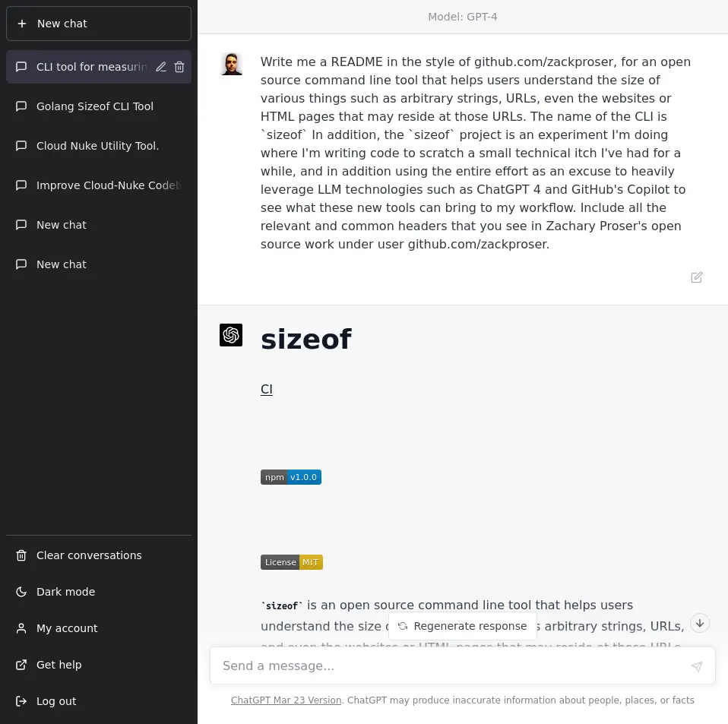728x724 pixels.
Task: Select the user avatar next to the prompt
Action: click(x=231, y=64)
